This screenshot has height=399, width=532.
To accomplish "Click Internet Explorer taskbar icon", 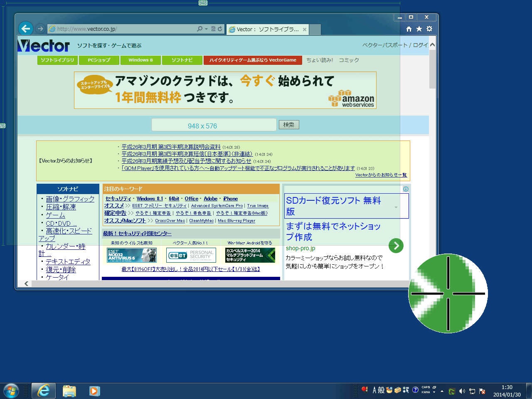I will coord(44,391).
